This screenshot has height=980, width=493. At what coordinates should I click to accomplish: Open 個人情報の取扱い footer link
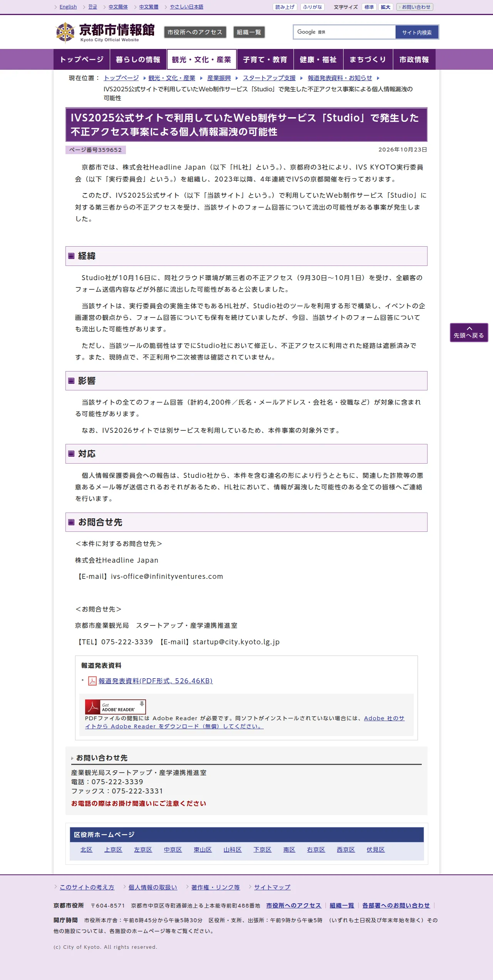[x=153, y=887]
